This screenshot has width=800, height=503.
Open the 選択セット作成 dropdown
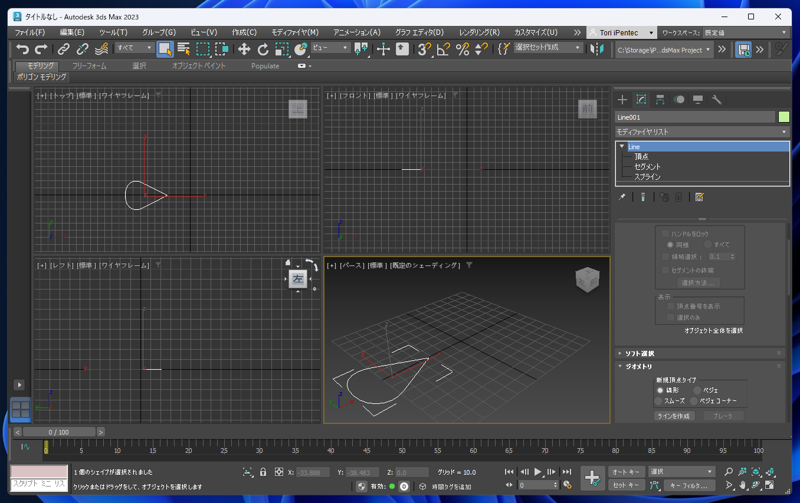point(548,47)
